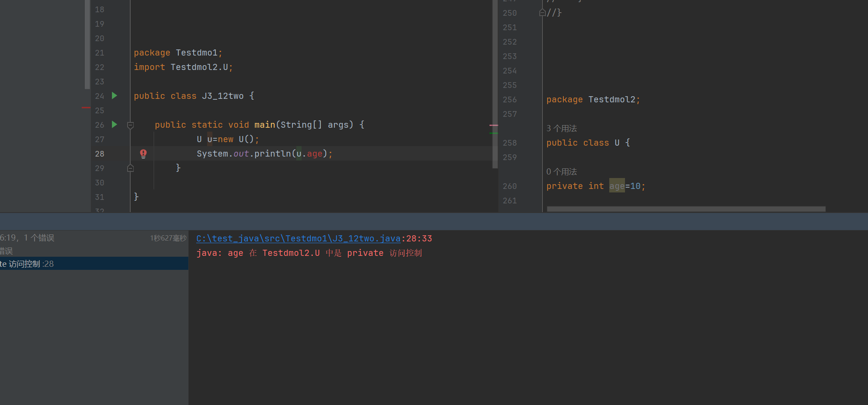Collapse the main method fold marker on line 26

(x=130, y=126)
